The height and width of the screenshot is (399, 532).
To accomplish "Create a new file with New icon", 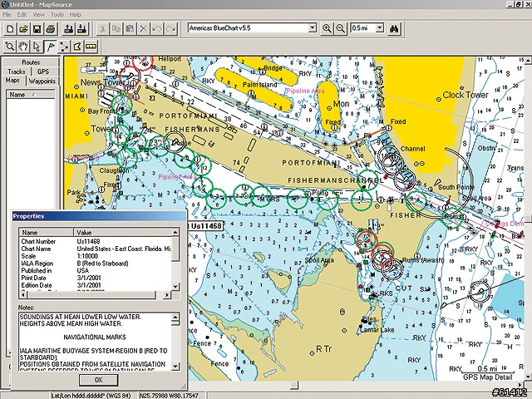I will [10, 29].
